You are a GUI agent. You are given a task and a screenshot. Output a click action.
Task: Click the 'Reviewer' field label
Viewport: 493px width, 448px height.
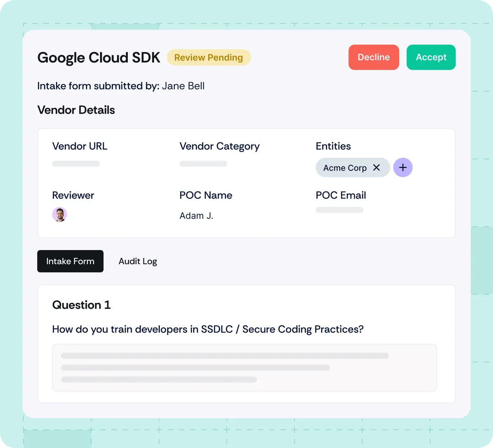(x=73, y=195)
